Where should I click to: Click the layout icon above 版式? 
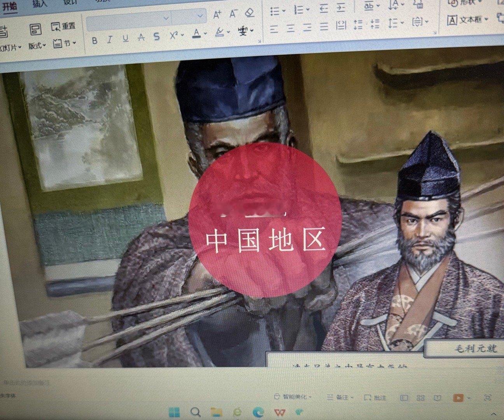tap(35, 29)
